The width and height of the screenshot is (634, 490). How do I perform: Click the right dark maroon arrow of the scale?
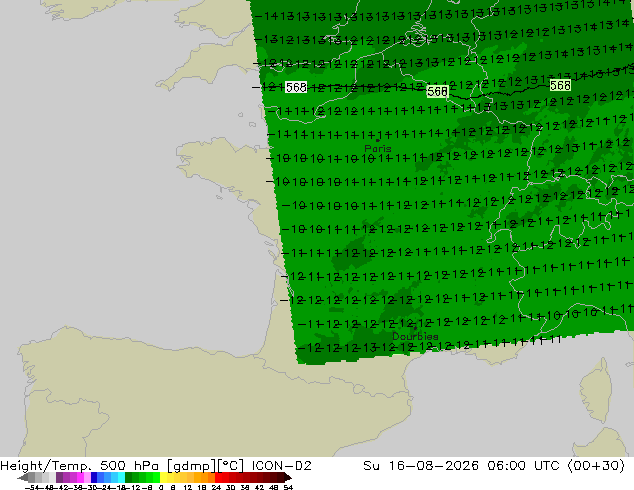(x=287, y=478)
